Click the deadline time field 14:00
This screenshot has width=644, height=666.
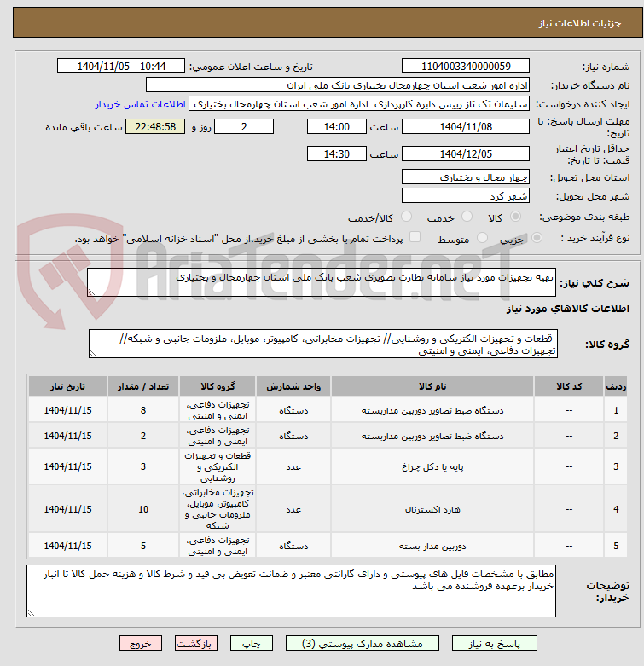click(x=336, y=126)
